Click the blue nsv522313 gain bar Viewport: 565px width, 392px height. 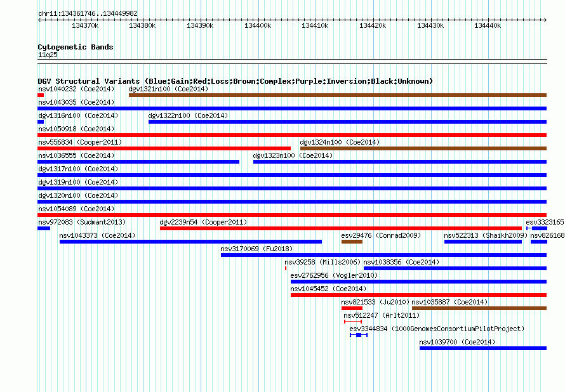tap(483, 242)
